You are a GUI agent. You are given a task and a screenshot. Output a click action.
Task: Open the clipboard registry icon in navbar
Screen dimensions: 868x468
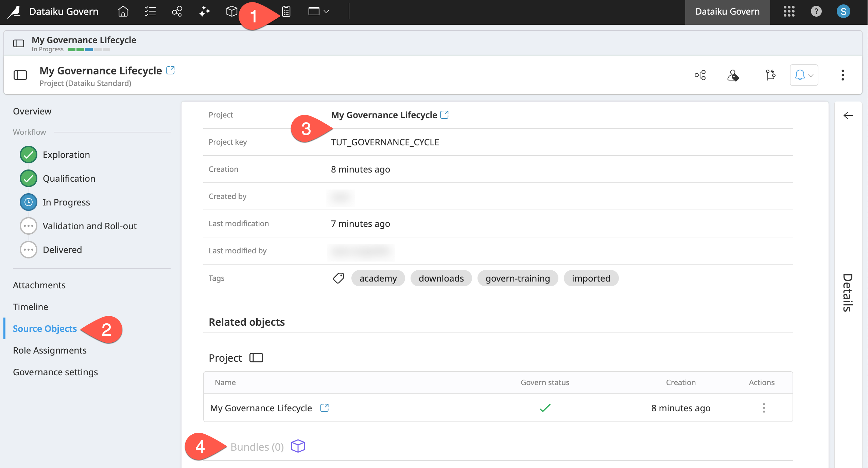[x=286, y=12]
